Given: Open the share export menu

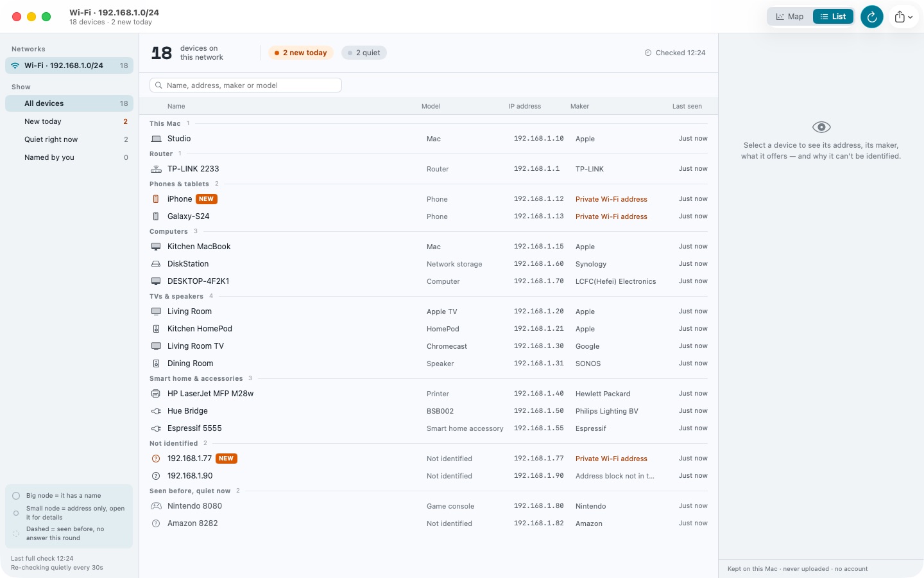Looking at the screenshot, I should (x=903, y=17).
